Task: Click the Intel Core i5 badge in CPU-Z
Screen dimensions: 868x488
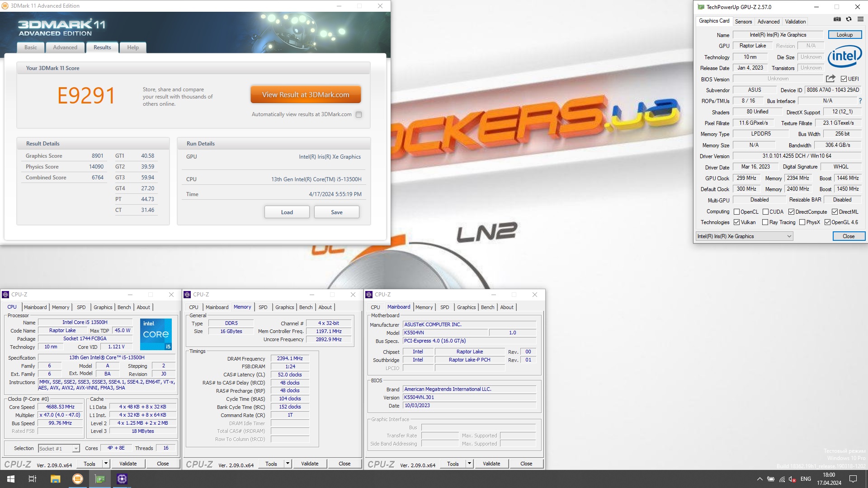Action: [x=156, y=334]
